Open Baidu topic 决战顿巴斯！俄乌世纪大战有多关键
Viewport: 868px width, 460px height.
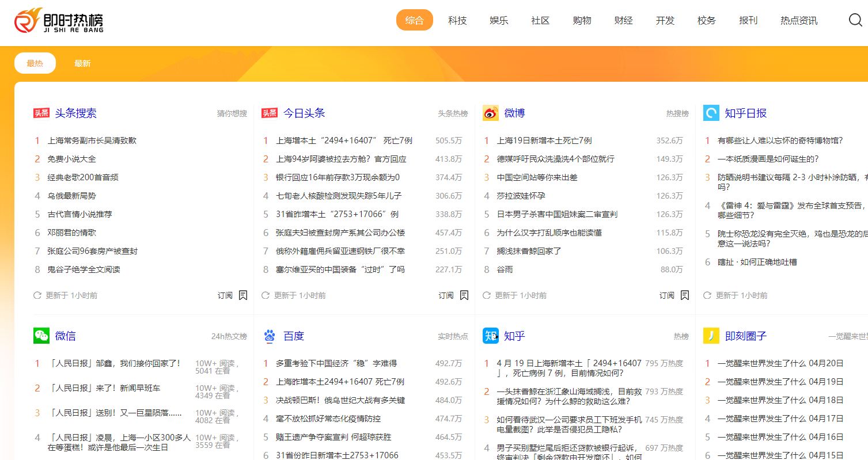(x=340, y=400)
